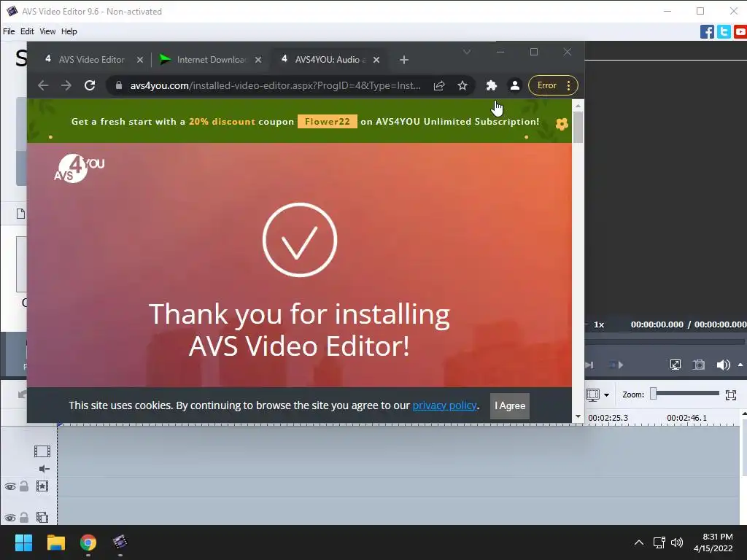Viewport: 747px width, 560px height.
Task: View site information via the padlock icon
Action: pos(119,86)
